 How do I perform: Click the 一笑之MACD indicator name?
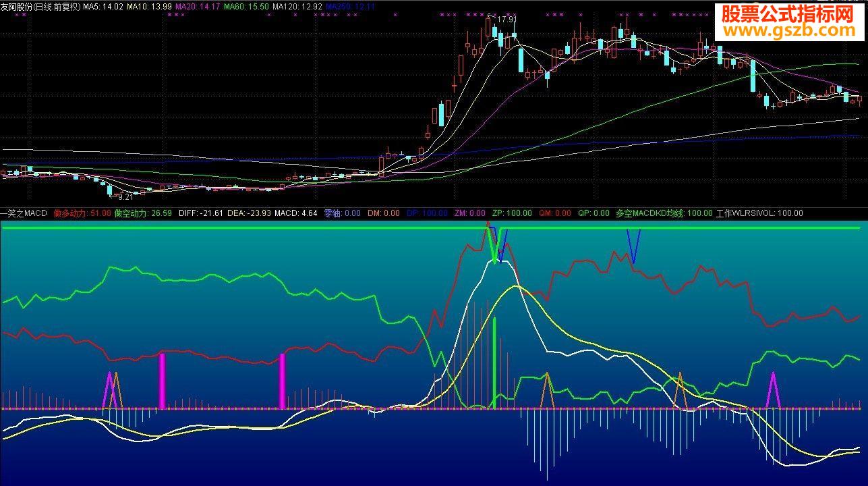coord(24,213)
